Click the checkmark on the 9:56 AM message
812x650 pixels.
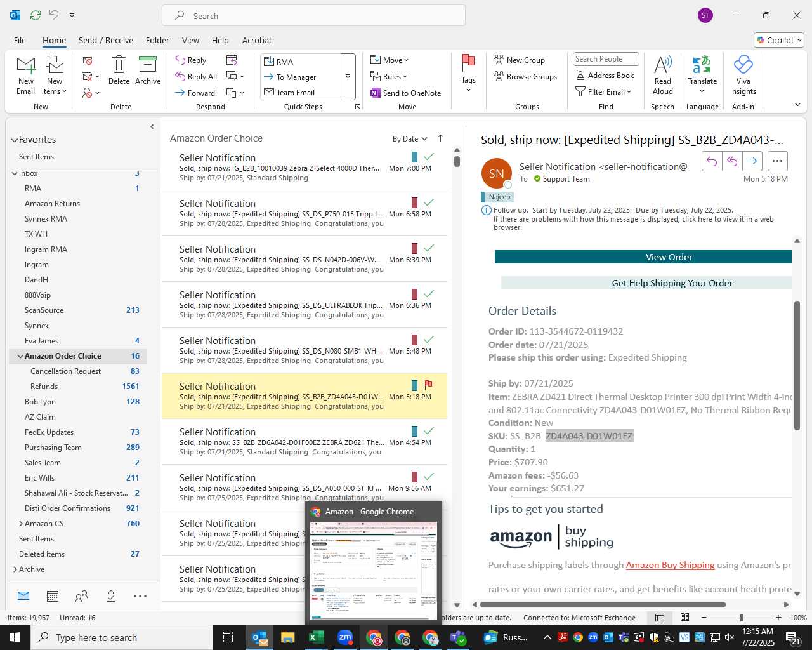click(x=429, y=476)
